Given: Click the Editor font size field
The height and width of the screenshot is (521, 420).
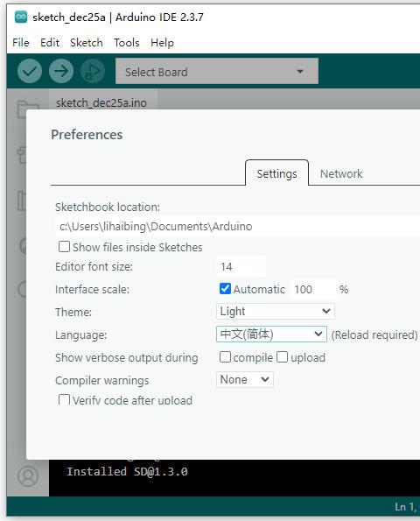Looking at the screenshot, I should click(241, 266).
